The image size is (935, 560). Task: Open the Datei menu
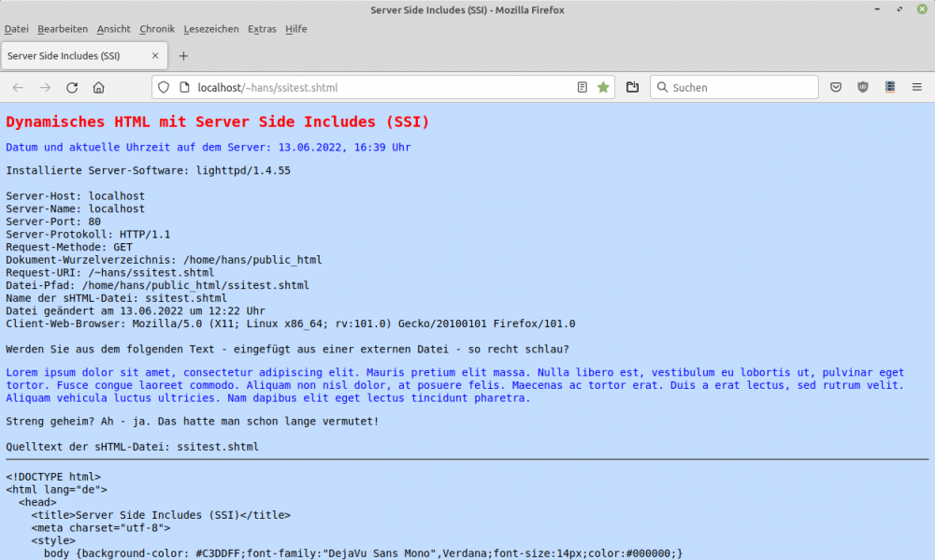coord(17,29)
